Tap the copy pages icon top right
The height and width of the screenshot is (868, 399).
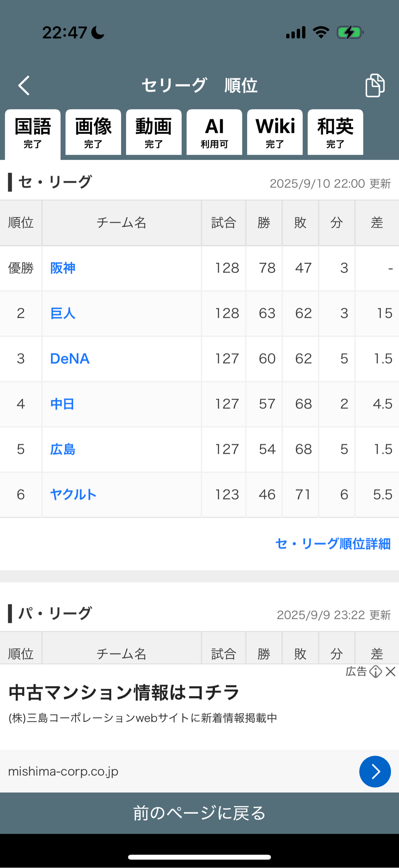point(375,85)
